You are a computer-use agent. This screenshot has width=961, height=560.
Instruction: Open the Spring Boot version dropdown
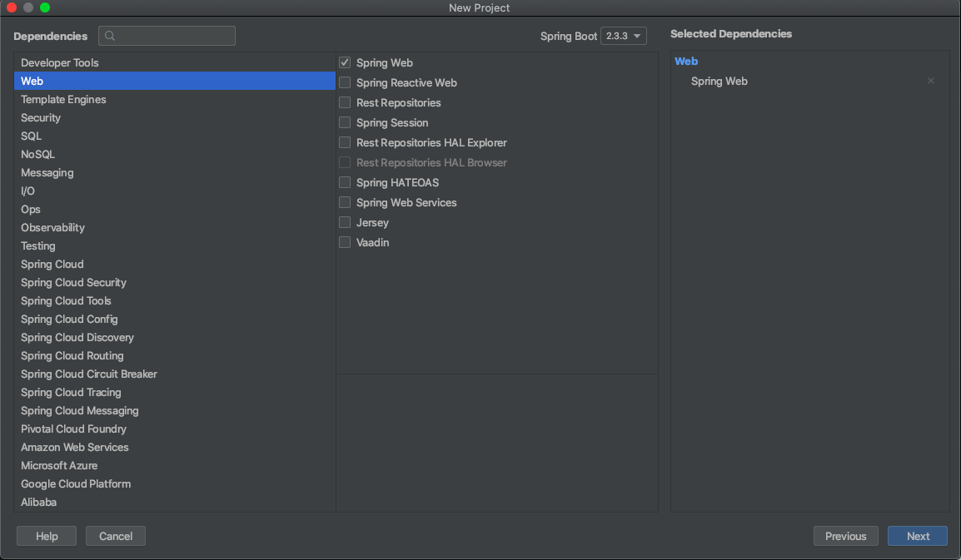pos(624,36)
